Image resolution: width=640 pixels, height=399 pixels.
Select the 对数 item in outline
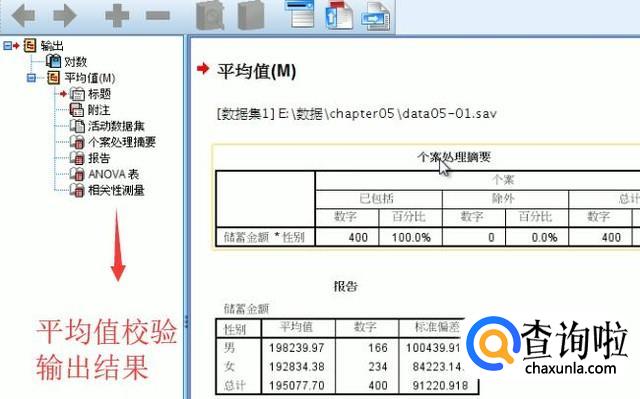(76, 62)
